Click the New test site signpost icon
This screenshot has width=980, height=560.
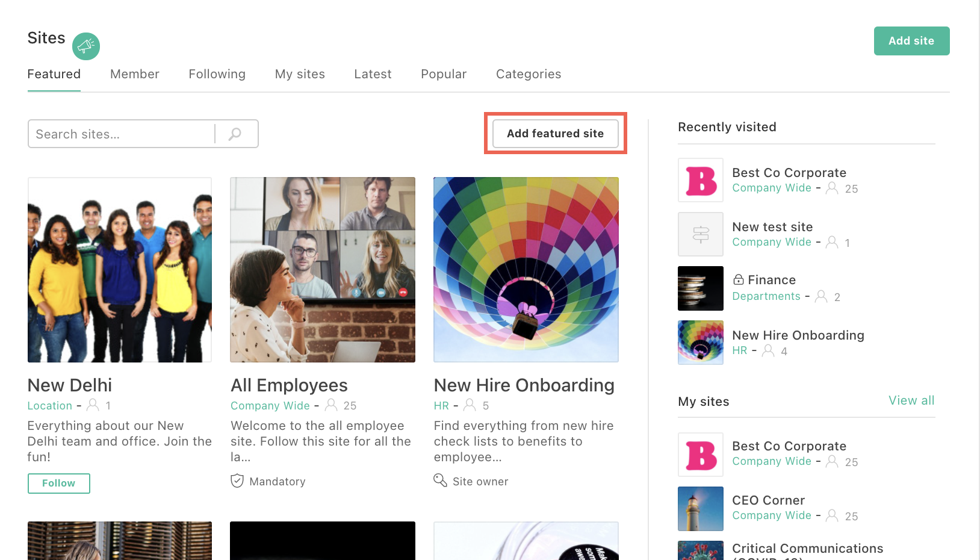tap(701, 234)
